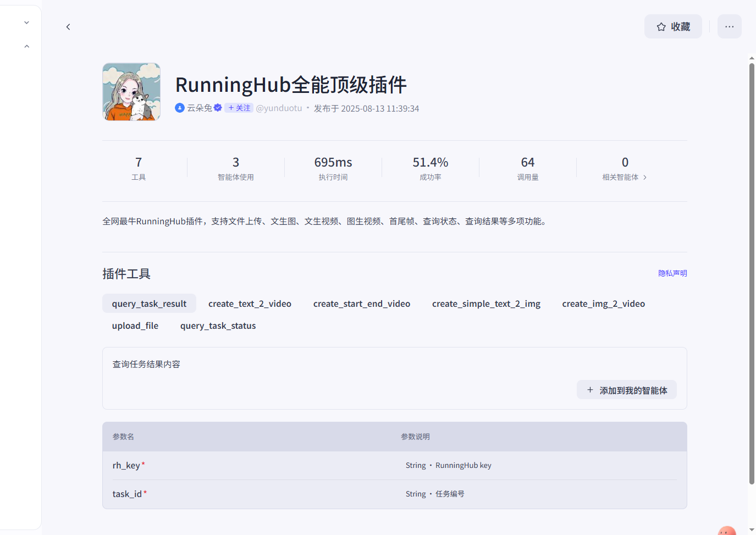Click the 695ms 执行时间 stat

point(333,168)
